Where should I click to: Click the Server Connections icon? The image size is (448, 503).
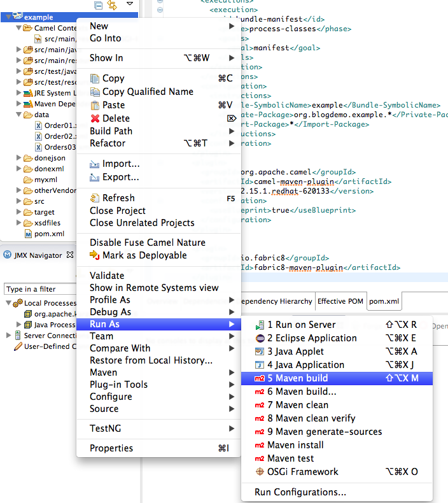click(x=18, y=336)
